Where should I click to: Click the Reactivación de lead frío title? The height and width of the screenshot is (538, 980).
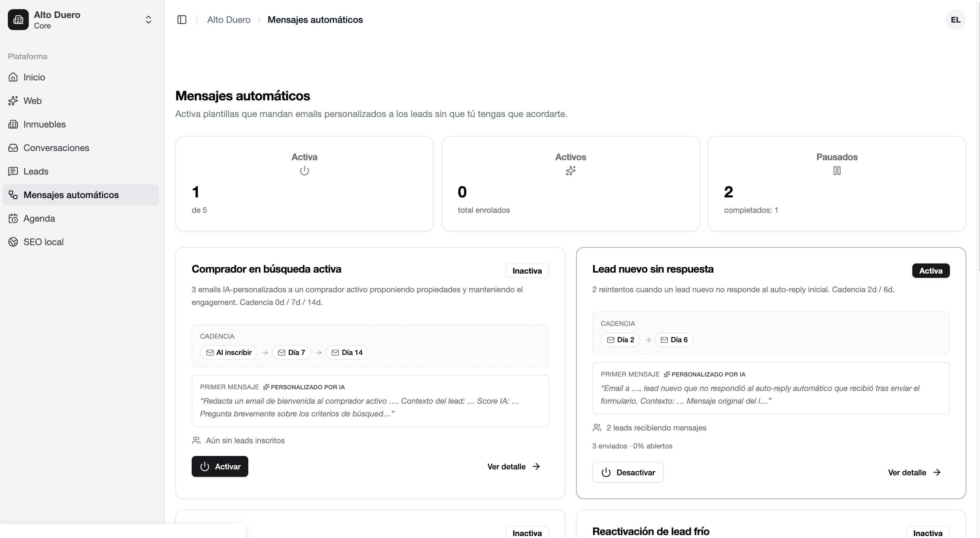pos(651,531)
